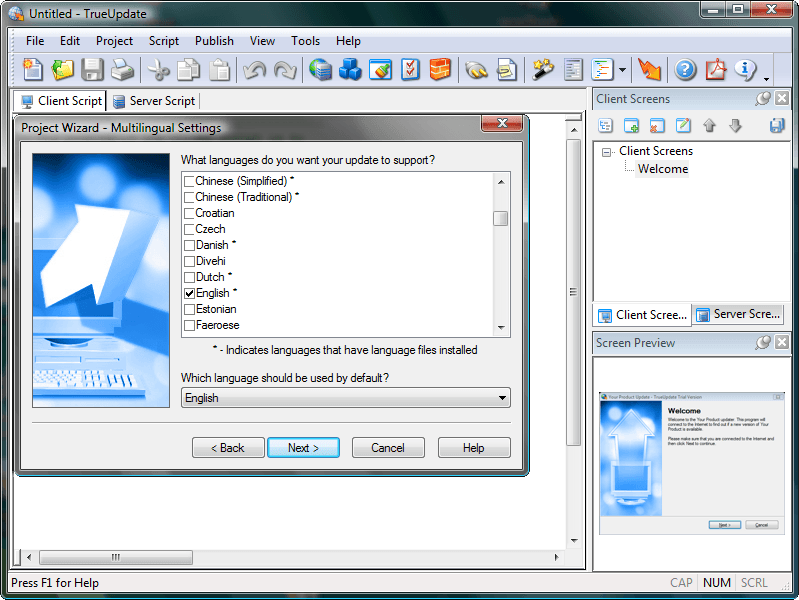Click the document with yellow note icon
Image resolution: width=799 pixels, height=600 pixels.
tap(507, 70)
